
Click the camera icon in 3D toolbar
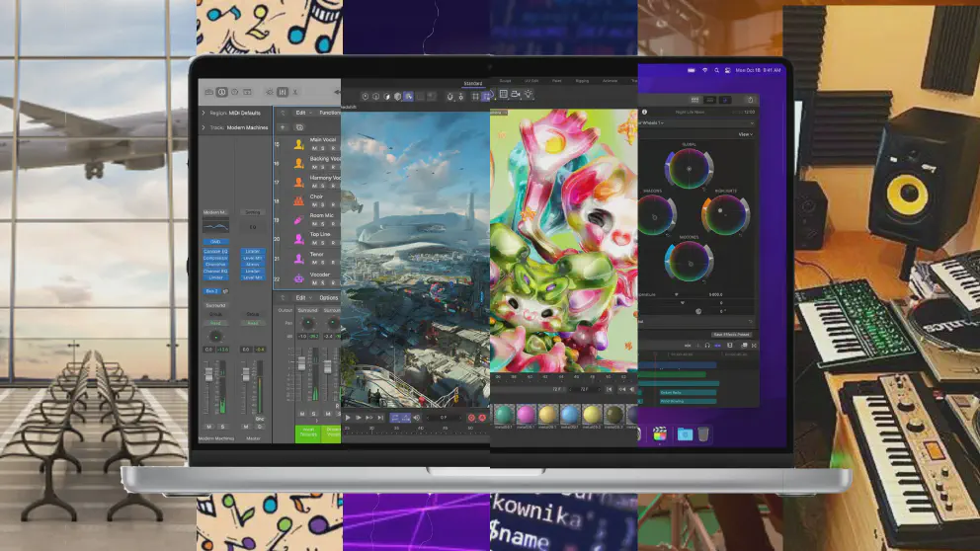click(516, 94)
